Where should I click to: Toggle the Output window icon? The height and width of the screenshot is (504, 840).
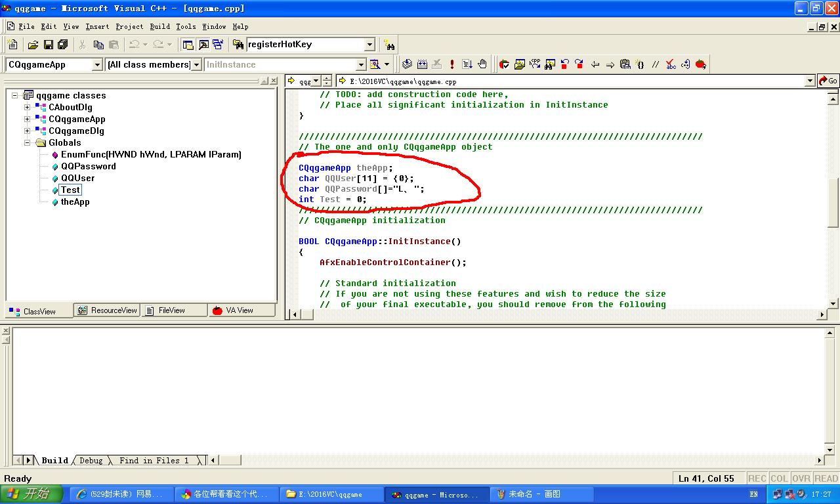203,45
